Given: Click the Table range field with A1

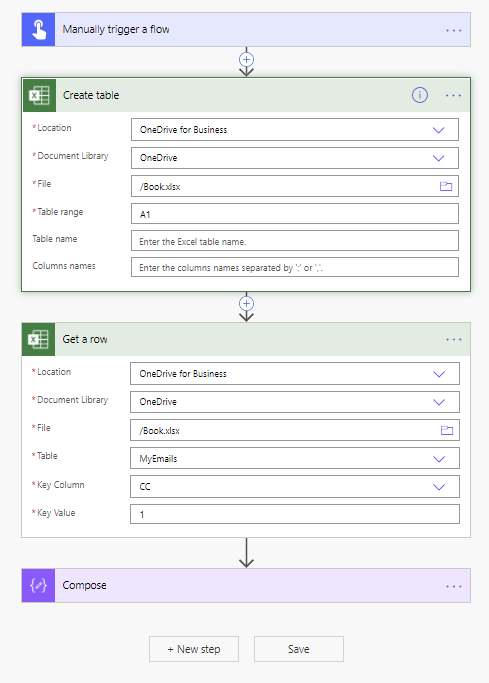Looking at the screenshot, I should 295,214.
